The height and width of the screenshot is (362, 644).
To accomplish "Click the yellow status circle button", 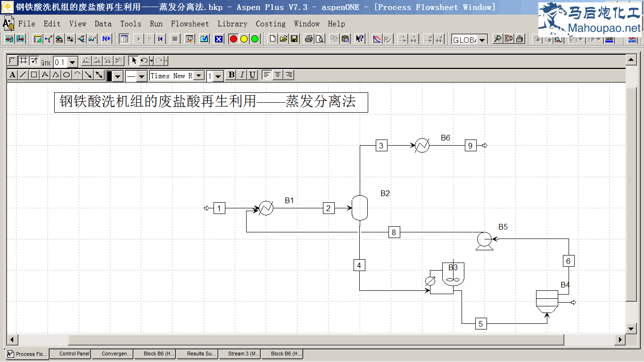I will 244,39.
